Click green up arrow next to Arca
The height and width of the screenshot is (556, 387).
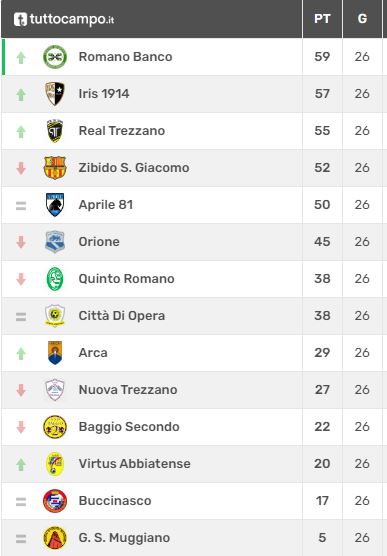[x=21, y=354]
